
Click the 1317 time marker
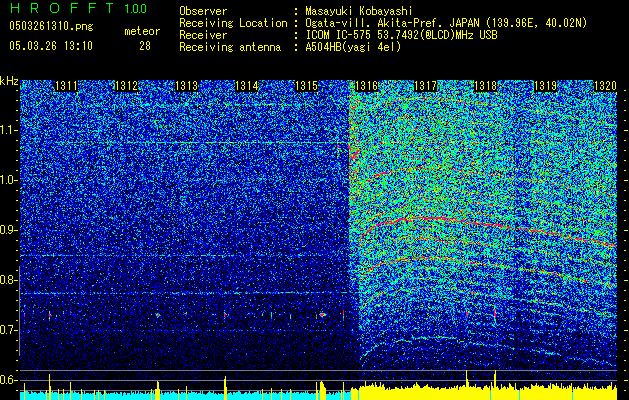tap(425, 86)
